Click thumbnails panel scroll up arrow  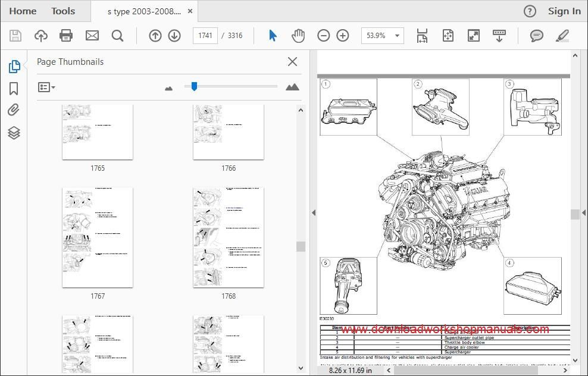(x=301, y=110)
